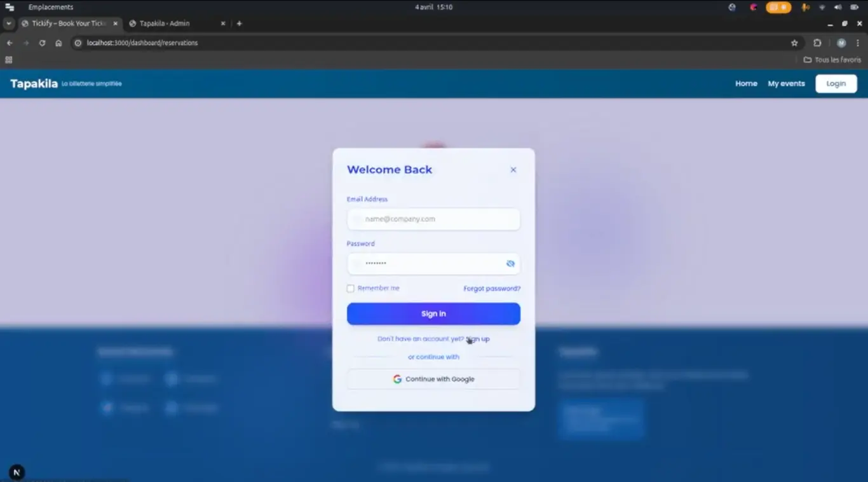Bookmark this page with the star
868x482 pixels.
point(794,43)
